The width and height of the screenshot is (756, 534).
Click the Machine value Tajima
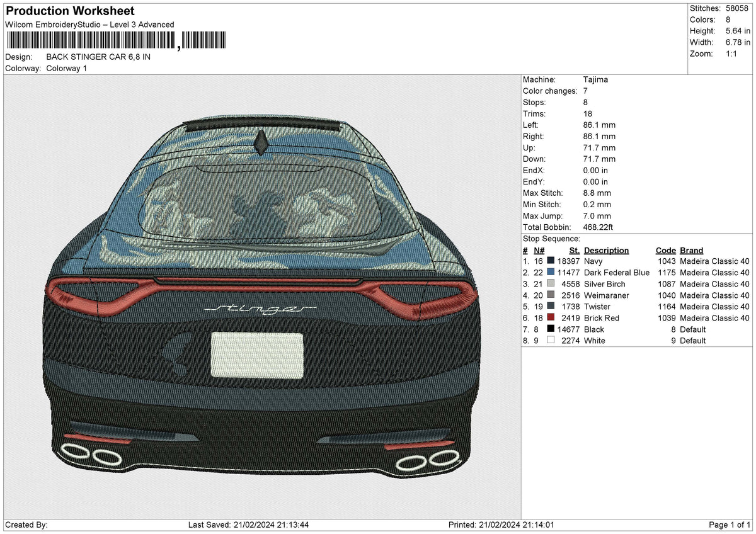595,79
